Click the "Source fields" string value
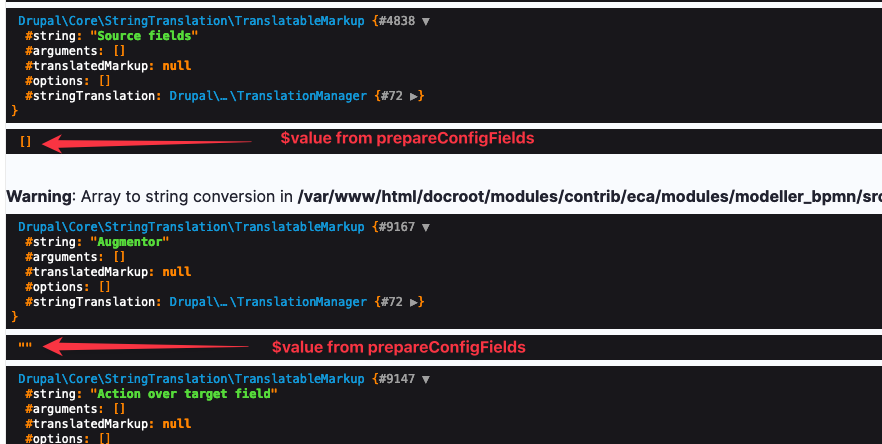This screenshot has height=444, width=882. [x=145, y=36]
